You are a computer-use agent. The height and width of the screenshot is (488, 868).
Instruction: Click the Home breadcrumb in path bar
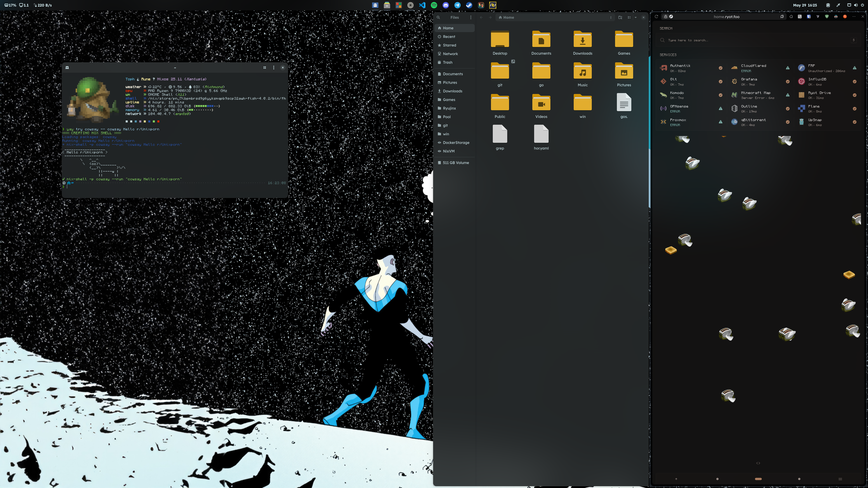[506, 18]
